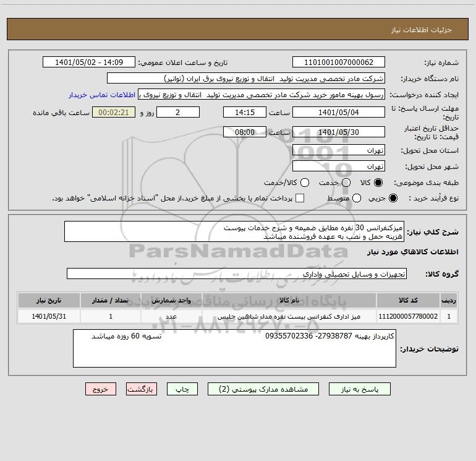
Task: Click item name میز اداری کنفرانس بیست نفره
Action: (x=289, y=316)
